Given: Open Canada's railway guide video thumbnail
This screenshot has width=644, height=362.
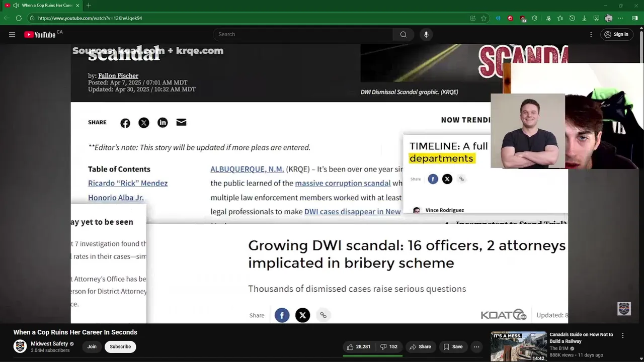Looking at the screenshot, I should (x=519, y=346).
